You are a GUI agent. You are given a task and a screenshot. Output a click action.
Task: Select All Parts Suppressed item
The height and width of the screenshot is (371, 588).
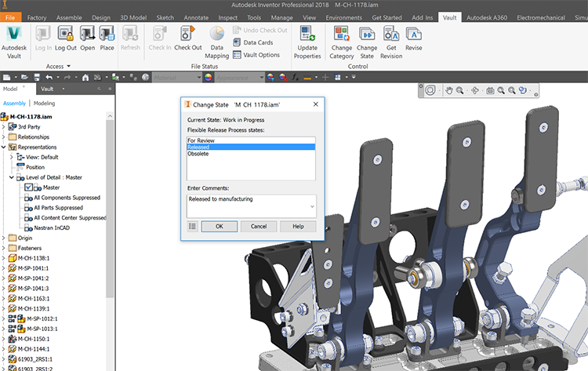point(59,208)
